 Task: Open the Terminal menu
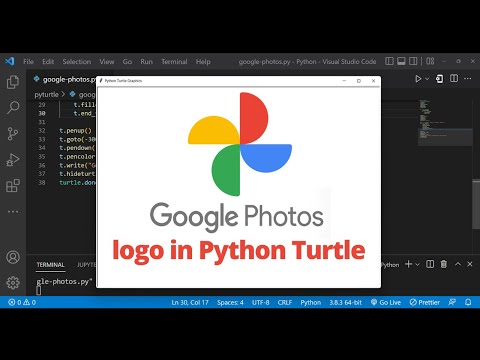(174, 62)
